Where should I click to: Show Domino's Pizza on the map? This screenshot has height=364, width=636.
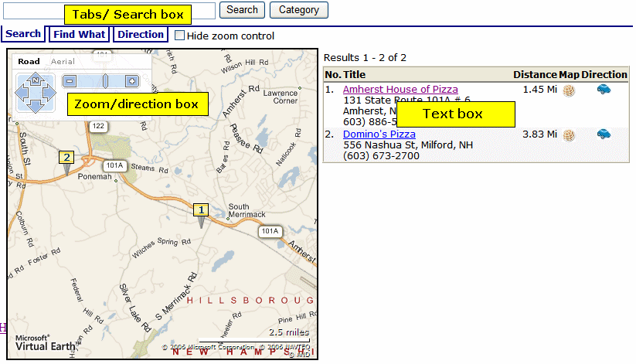click(569, 135)
